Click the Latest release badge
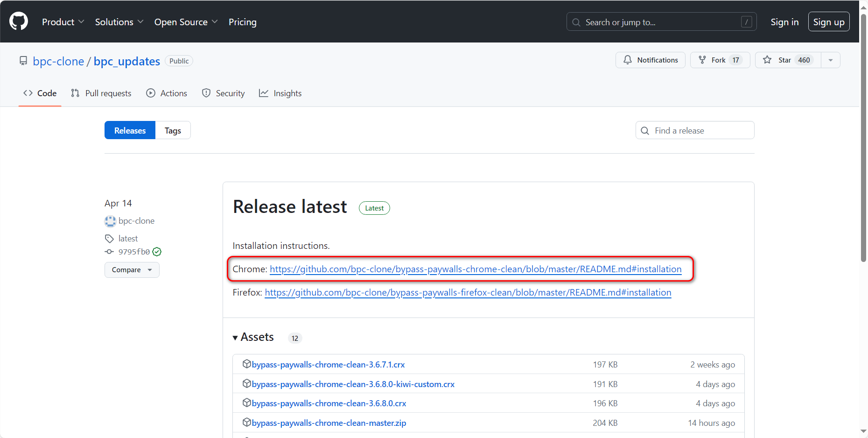 click(374, 208)
